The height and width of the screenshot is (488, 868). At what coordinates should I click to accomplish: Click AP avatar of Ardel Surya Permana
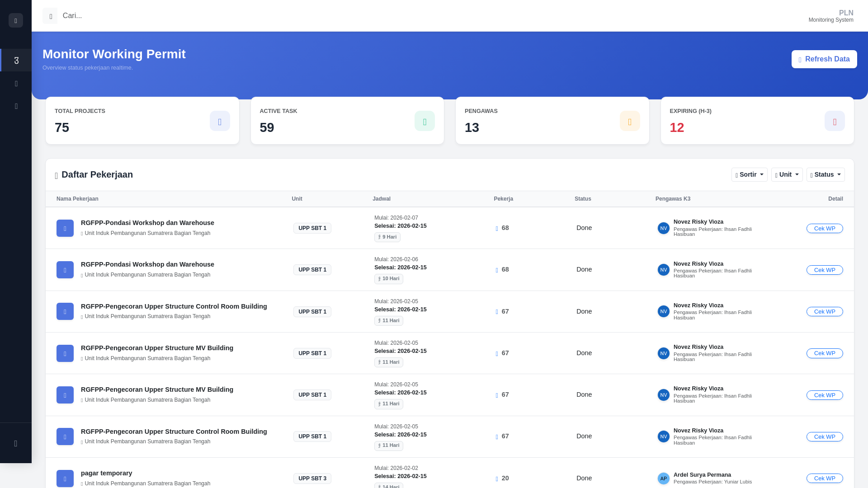(x=664, y=479)
